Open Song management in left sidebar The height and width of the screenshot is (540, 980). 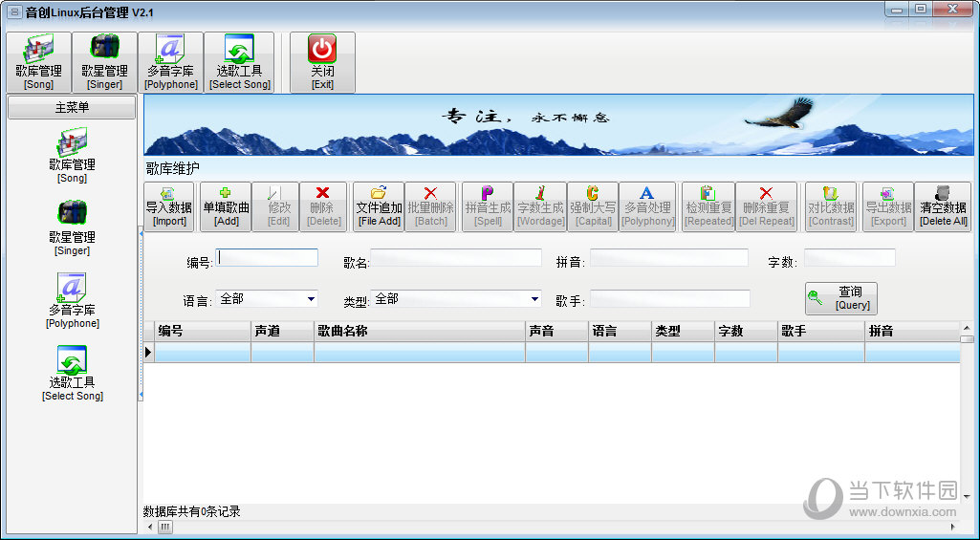coord(72,156)
